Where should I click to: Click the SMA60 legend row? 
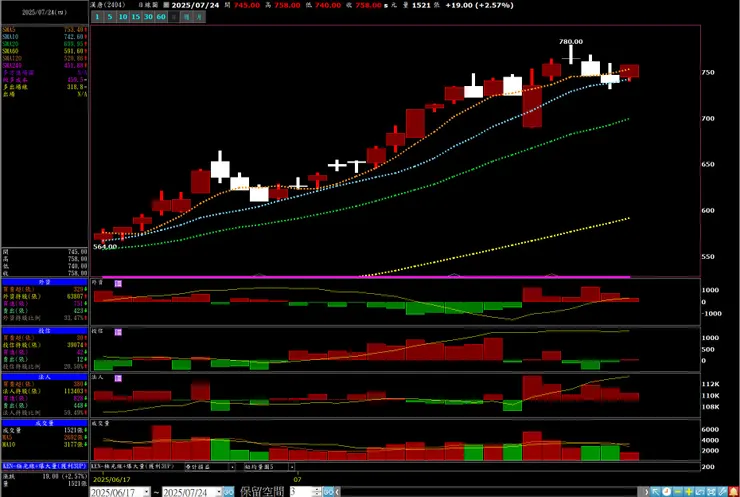(x=44, y=51)
